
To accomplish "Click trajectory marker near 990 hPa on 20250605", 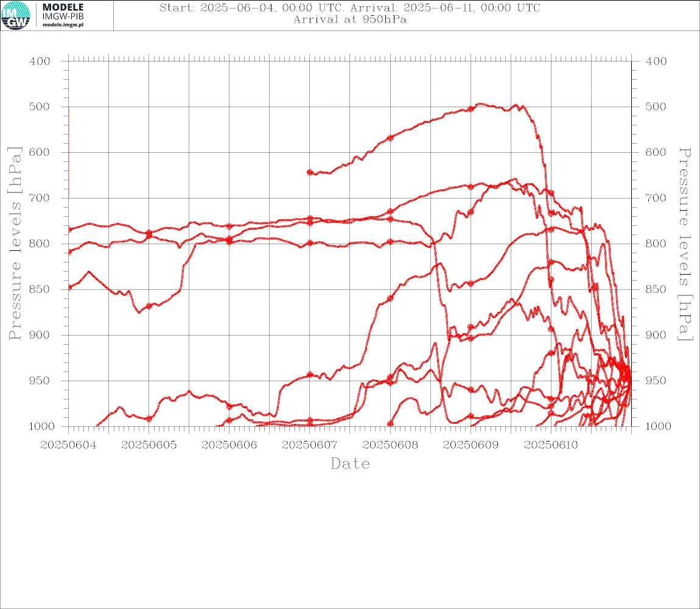I will tap(149, 418).
